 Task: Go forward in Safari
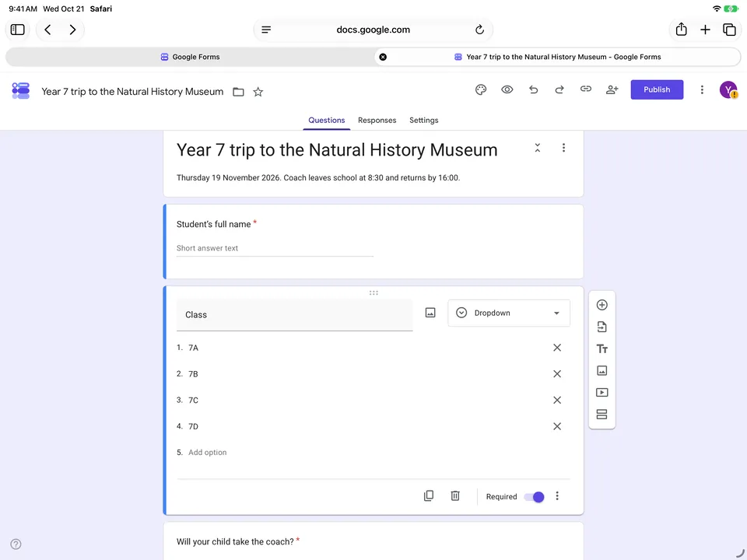72,30
